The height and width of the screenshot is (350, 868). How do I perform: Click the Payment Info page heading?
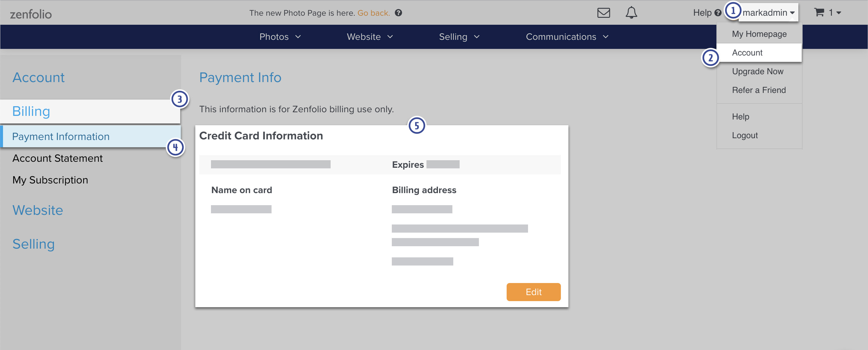(240, 78)
